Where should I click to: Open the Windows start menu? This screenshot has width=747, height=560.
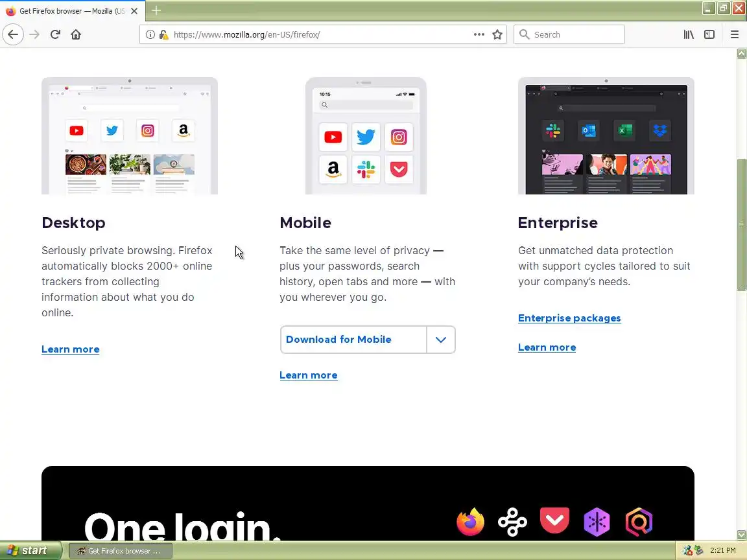point(31,550)
